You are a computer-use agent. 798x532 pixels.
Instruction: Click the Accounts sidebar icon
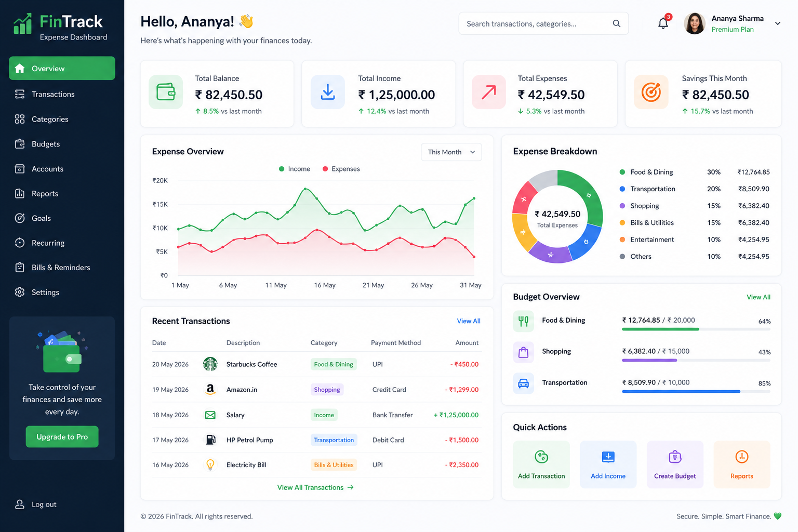coord(20,169)
